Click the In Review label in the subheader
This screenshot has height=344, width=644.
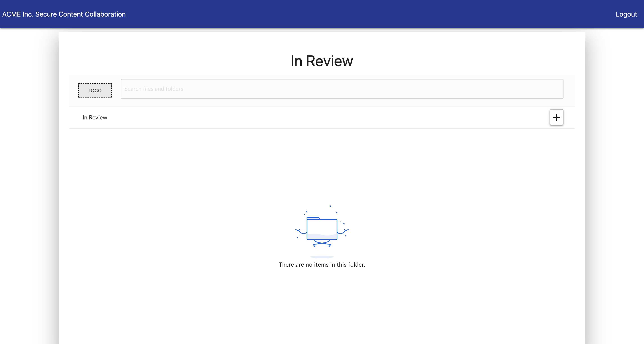[x=95, y=117]
